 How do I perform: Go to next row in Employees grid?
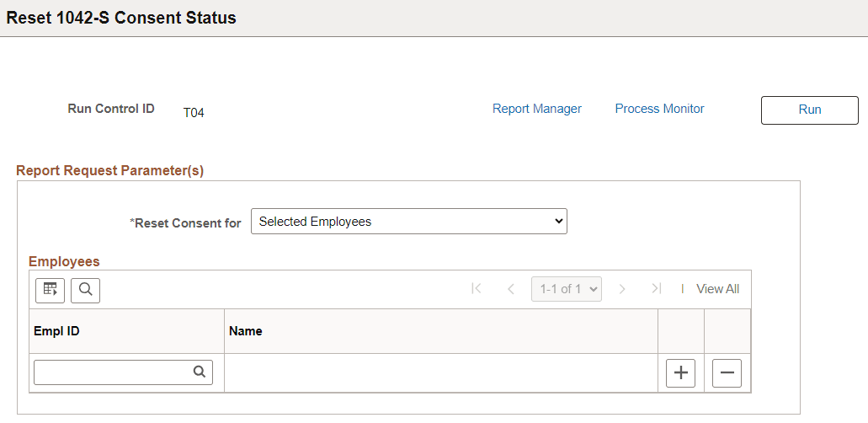622,289
